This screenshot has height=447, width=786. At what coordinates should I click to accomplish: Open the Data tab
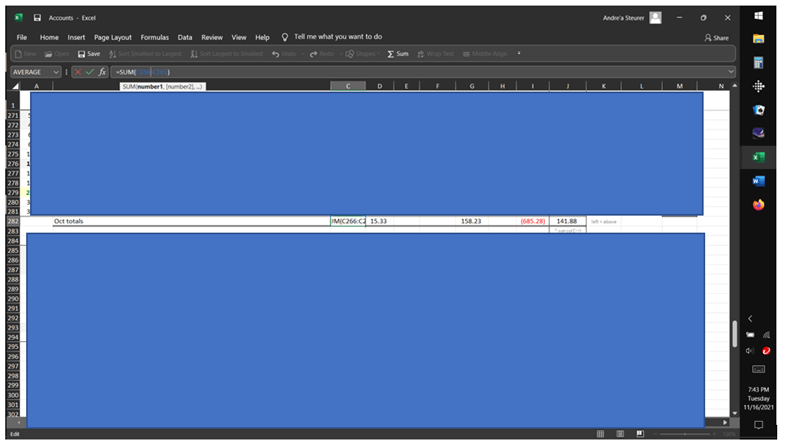(x=185, y=37)
